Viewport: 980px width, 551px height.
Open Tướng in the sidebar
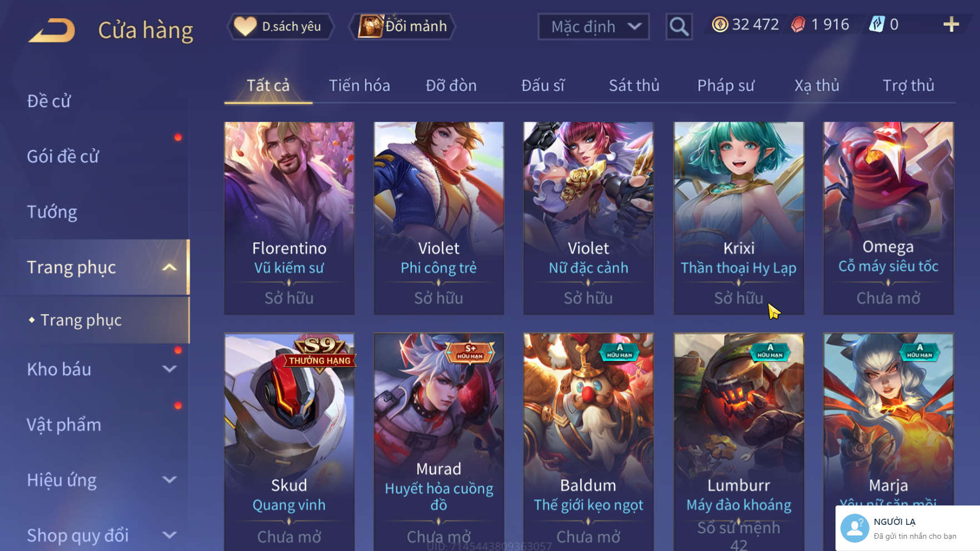click(x=52, y=212)
